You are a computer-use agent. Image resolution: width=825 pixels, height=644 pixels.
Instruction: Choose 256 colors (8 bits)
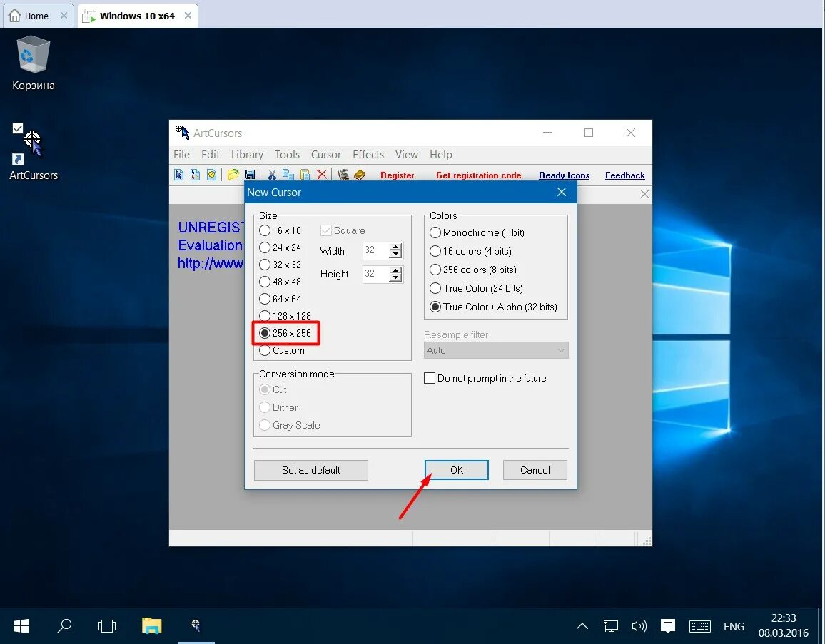(473, 270)
